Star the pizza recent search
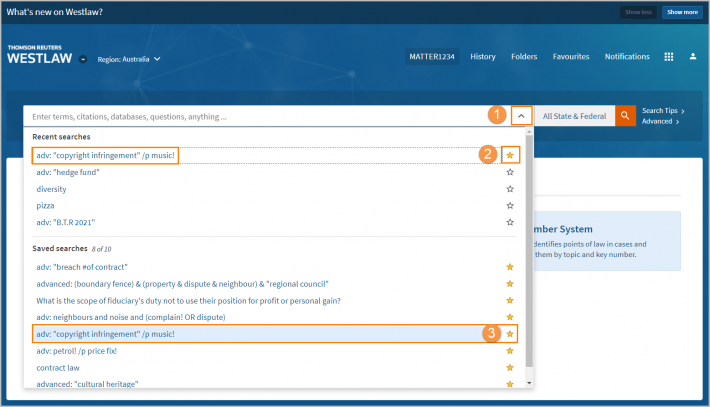 coord(510,206)
